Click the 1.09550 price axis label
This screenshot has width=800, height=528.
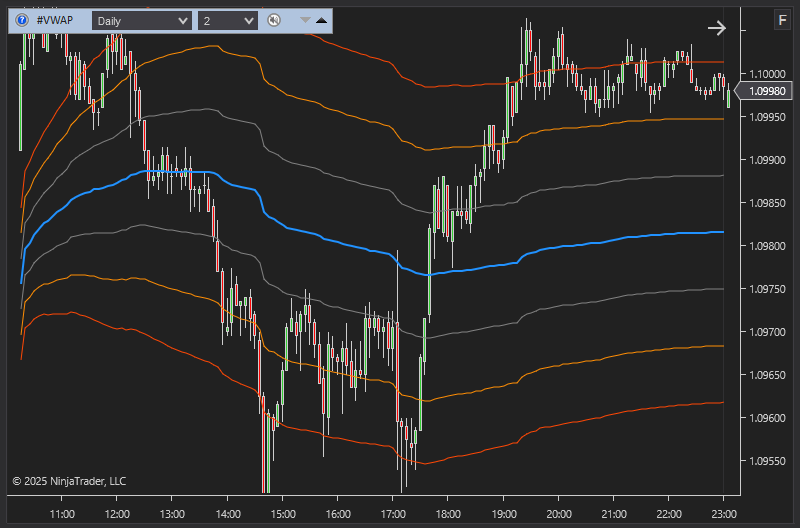pyautogui.click(x=766, y=462)
